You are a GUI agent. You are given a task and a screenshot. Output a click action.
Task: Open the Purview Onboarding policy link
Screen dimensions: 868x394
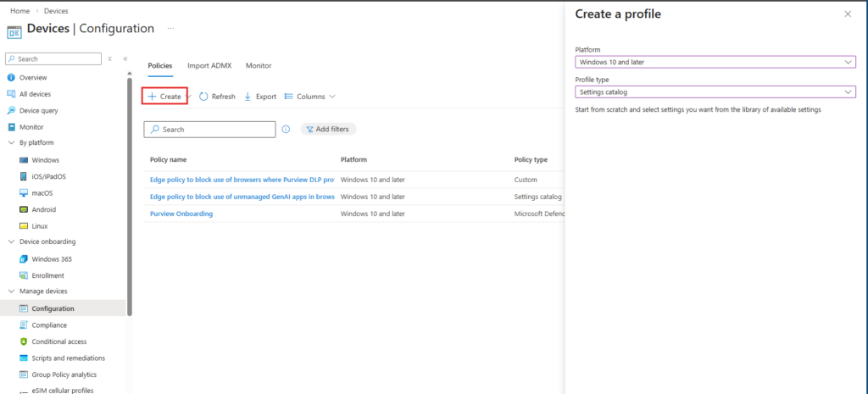(181, 214)
